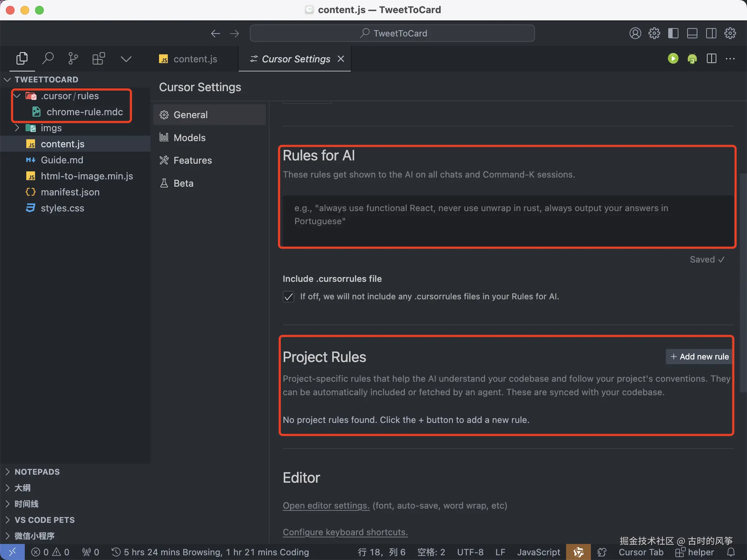Select the Models settings section
The height and width of the screenshot is (560, 747).
pos(209,138)
